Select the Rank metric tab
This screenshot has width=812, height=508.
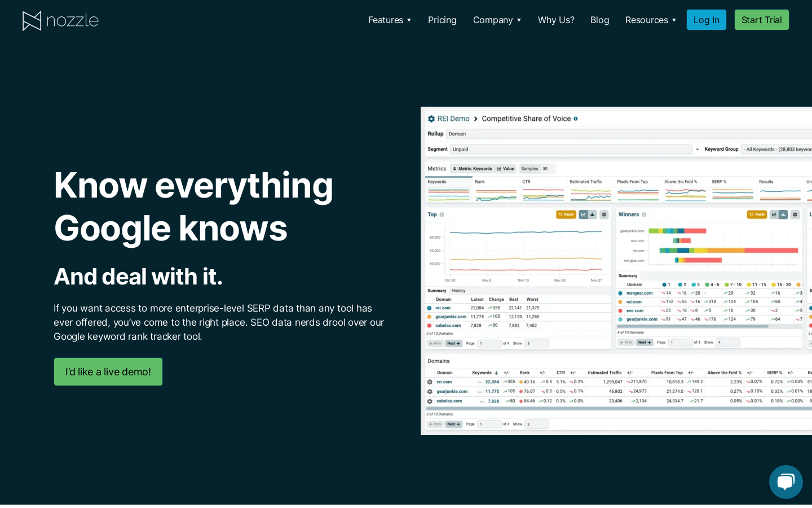click(496, 190)
